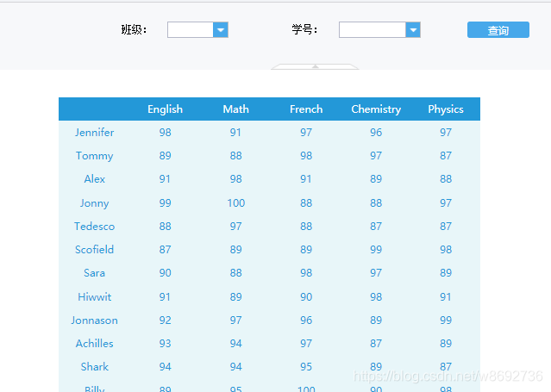Click Jonny's Math score 100

235,203
